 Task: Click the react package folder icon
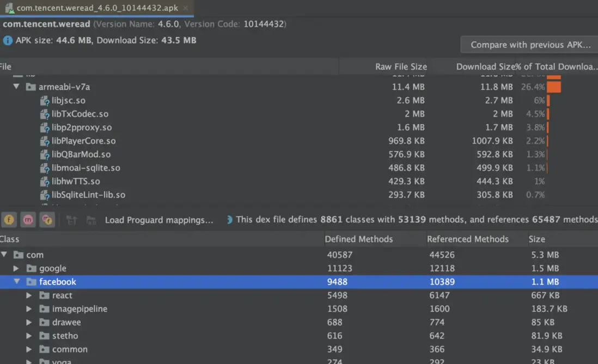coord(45,295)
